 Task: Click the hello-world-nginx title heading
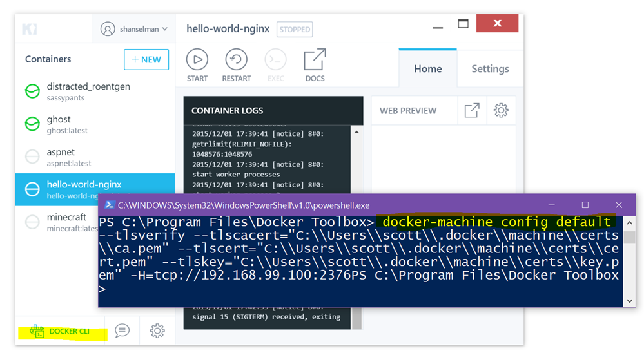tap(228, 29)
